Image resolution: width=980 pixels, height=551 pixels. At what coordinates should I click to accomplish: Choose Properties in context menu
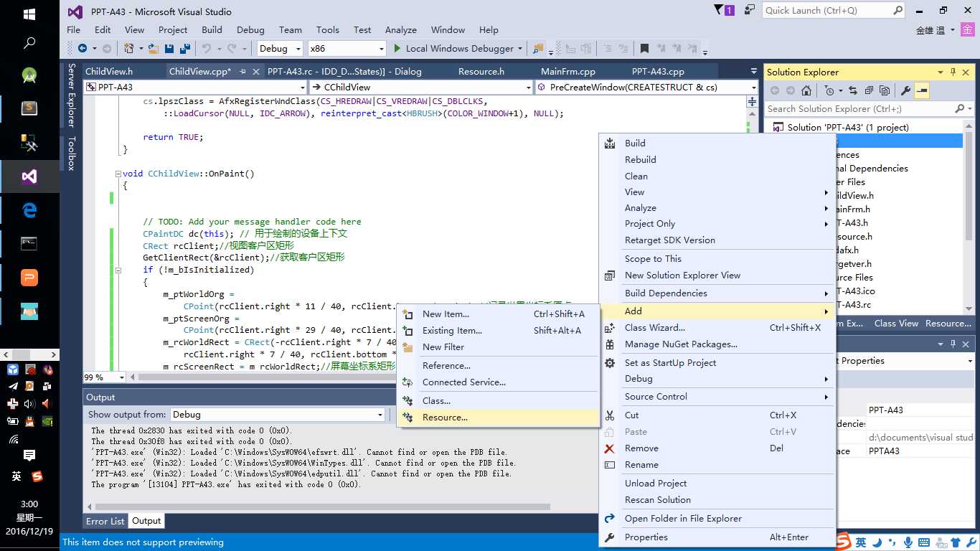point(717,537)
